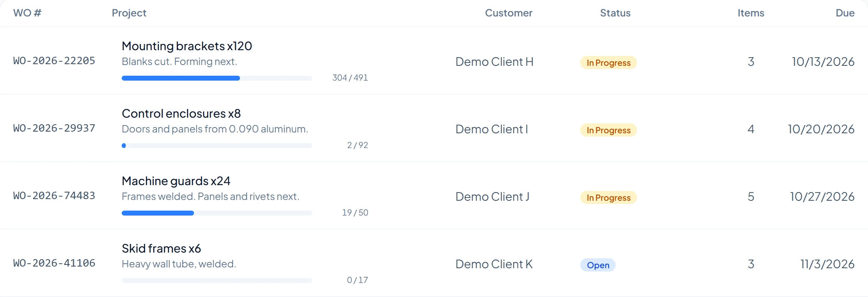The height and width of the screenshot is (297, 868).
Task: Click Demo Client J customer cell
Action: click(492, 197)
